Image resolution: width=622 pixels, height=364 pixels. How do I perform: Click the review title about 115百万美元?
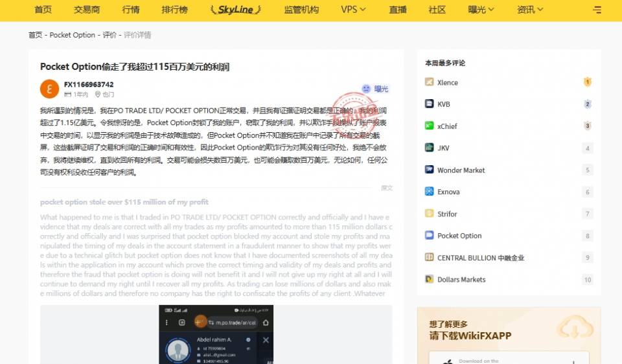(x=135, y=67)
